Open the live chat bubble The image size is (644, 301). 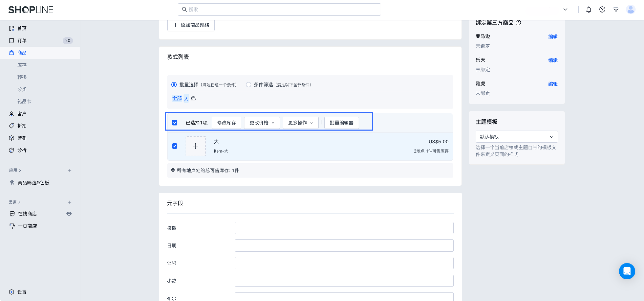[627, 271]
